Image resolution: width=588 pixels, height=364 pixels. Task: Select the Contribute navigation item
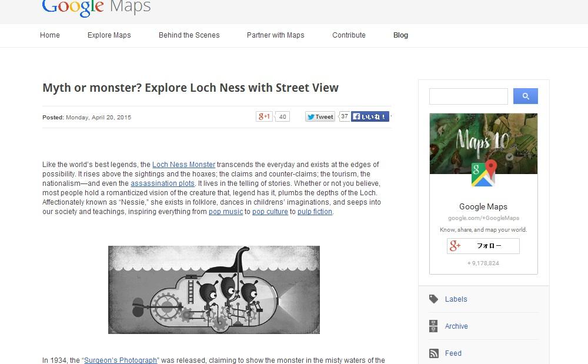click(349, 35)
